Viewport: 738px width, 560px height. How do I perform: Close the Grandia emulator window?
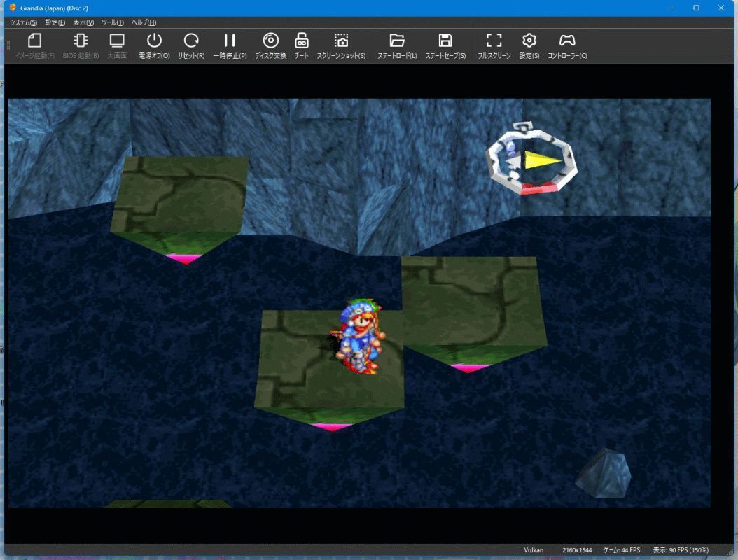point(721,8)
